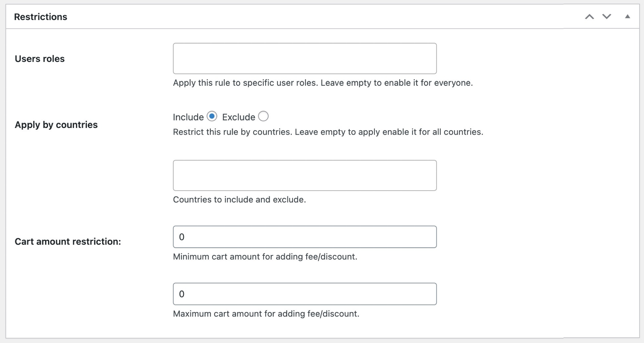Enable Include for Apply by countries
This screenshot has height=343, width=644.
tap(212, 117)
